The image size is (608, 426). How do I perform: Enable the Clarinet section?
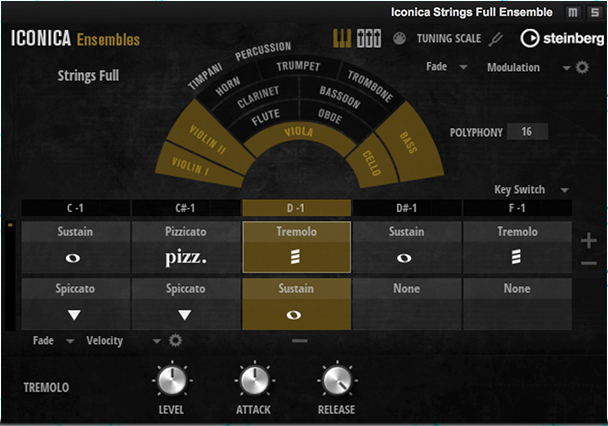coord(258,97)
